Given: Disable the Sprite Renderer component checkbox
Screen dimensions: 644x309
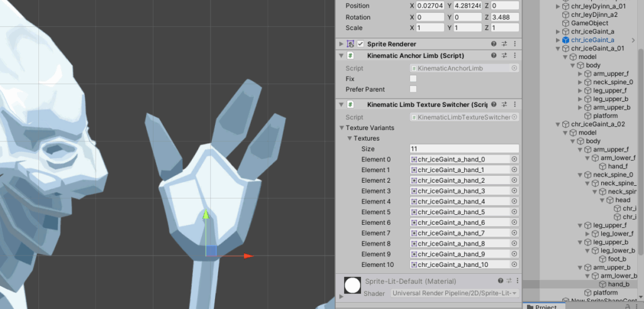Looking at the screenshot, I should (x=360, y=44).
